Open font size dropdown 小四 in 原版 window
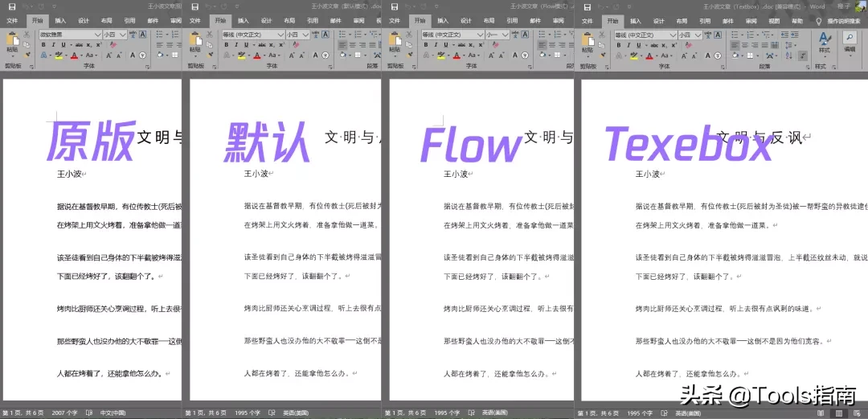This screenshot has width=868, height=419. tap(123, 35)
